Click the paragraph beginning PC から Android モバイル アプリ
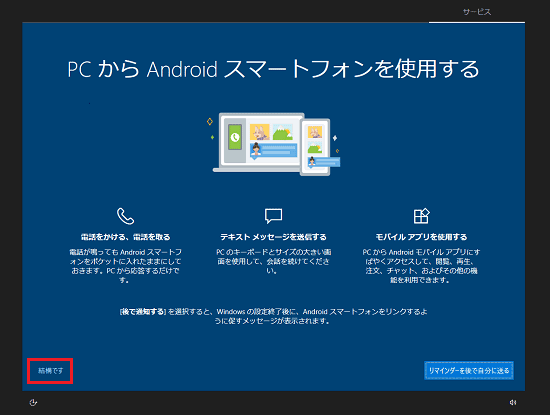 pos(421,266)
